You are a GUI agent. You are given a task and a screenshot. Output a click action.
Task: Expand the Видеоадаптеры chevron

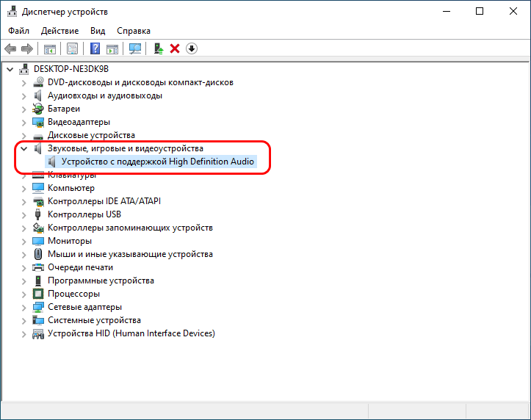click(x=24, y=123)
